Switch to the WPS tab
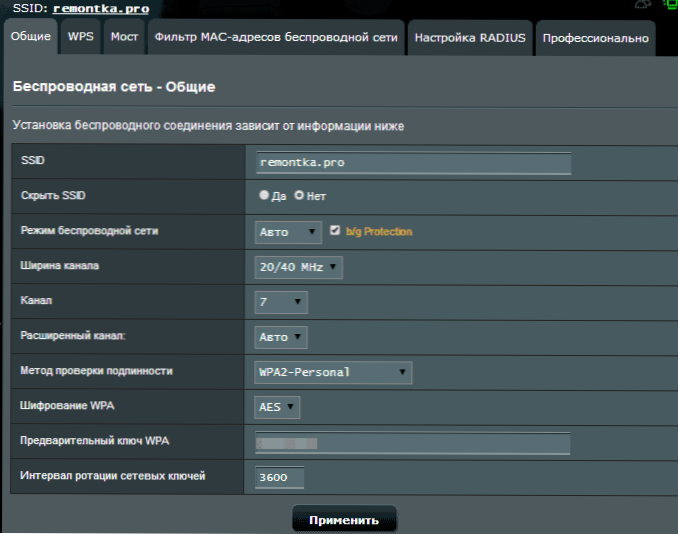The height and width of the screenshot is (534, 678). click(x=80, y=37)
